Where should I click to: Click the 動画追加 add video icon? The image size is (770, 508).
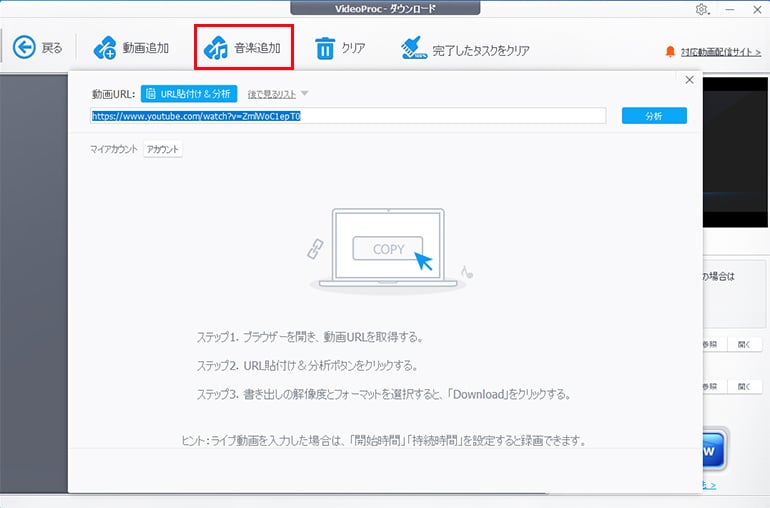pyautogui.click(x=106, y=48)
